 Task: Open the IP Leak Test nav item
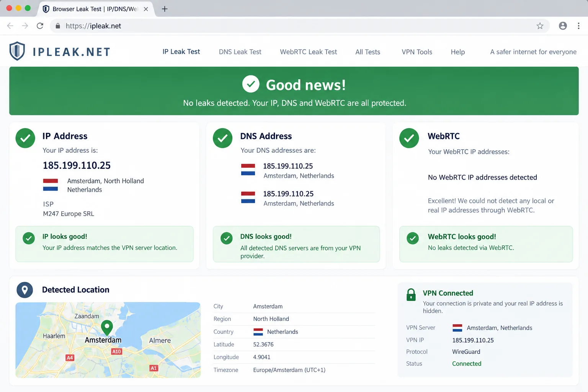(x=181, y=52)
